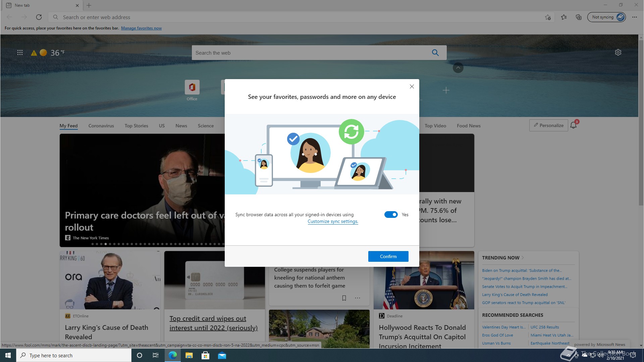
Task: Open page settings gear icon
Action: click(x=618, y=52)
